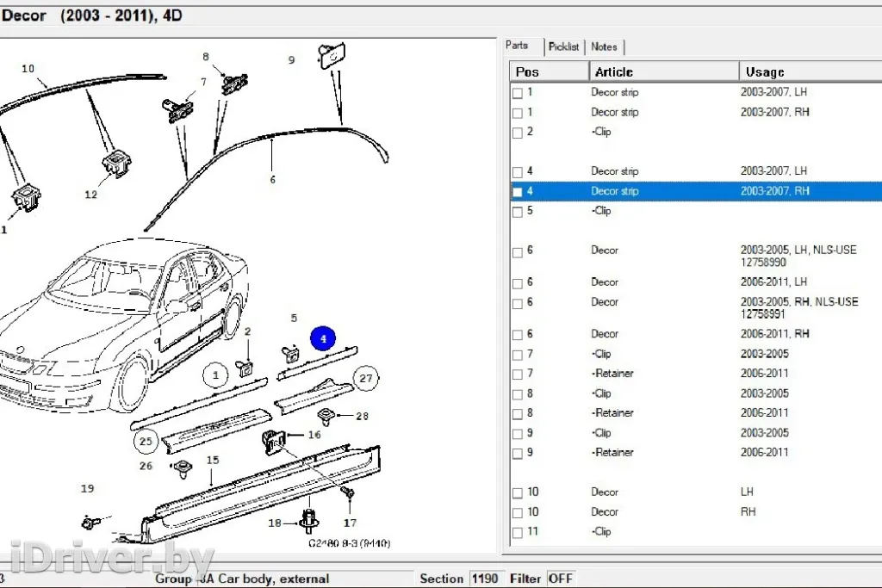Image resolution: width=882 pixels, height=588 pixels.
Task: Select circled callout 1 in the diagram
Action: [215, 374]
